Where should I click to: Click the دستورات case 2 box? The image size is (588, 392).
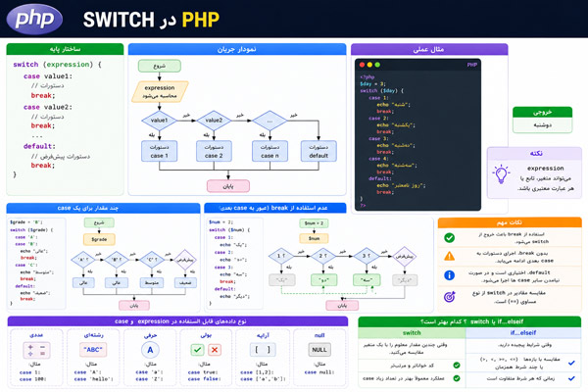point(214,151)
